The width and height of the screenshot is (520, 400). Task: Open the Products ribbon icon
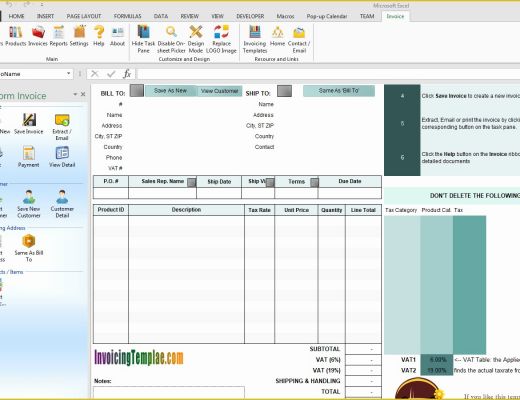(16, 36)
